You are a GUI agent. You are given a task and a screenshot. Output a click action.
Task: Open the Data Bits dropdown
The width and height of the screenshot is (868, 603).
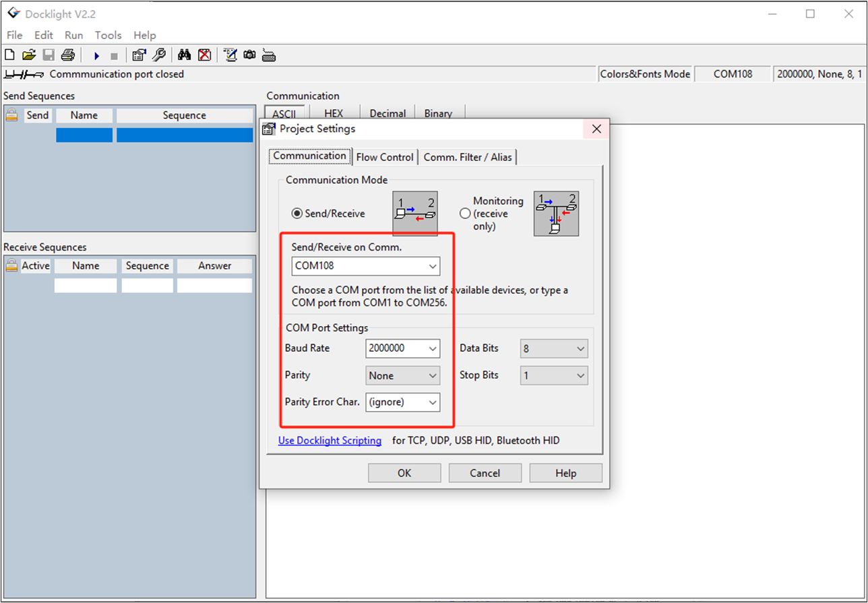tap(580, 348)
